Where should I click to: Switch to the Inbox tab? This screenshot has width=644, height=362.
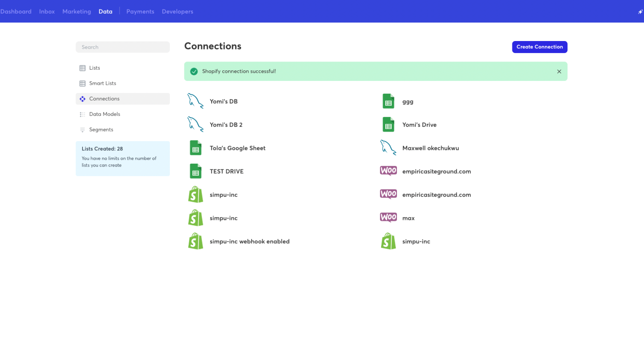(x=47, y=12)
